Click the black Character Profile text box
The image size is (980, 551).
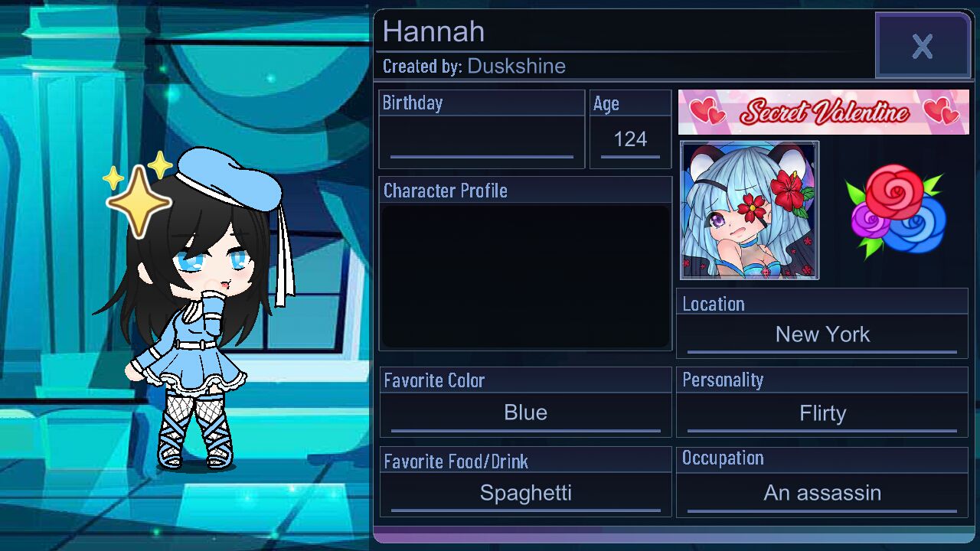click(x=525, y=276)
